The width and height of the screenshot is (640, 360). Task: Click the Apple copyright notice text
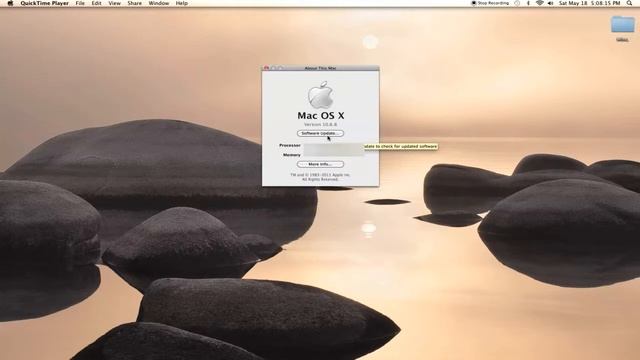[x=320, y=177]
